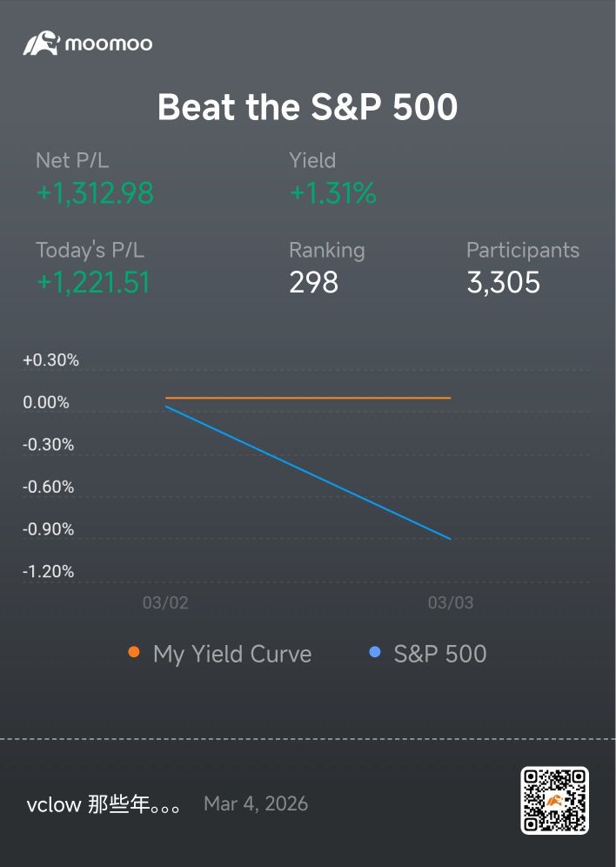Click the QR code in the corner

coord(555,800)
